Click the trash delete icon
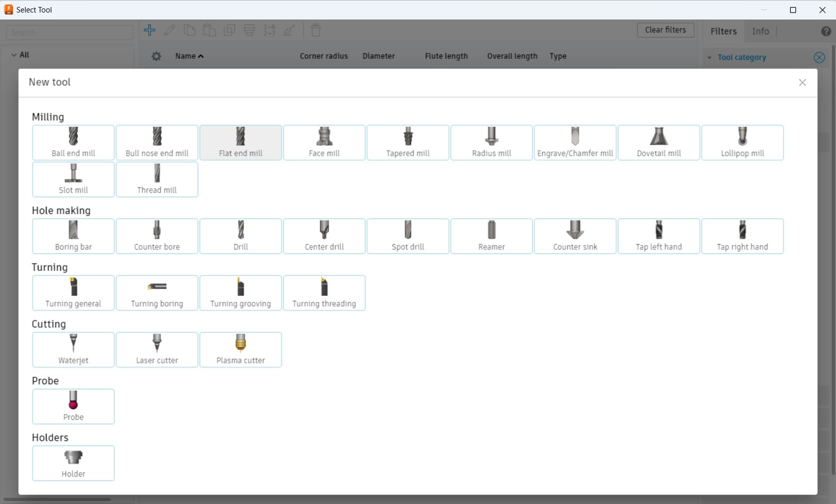 coord(316,30)
